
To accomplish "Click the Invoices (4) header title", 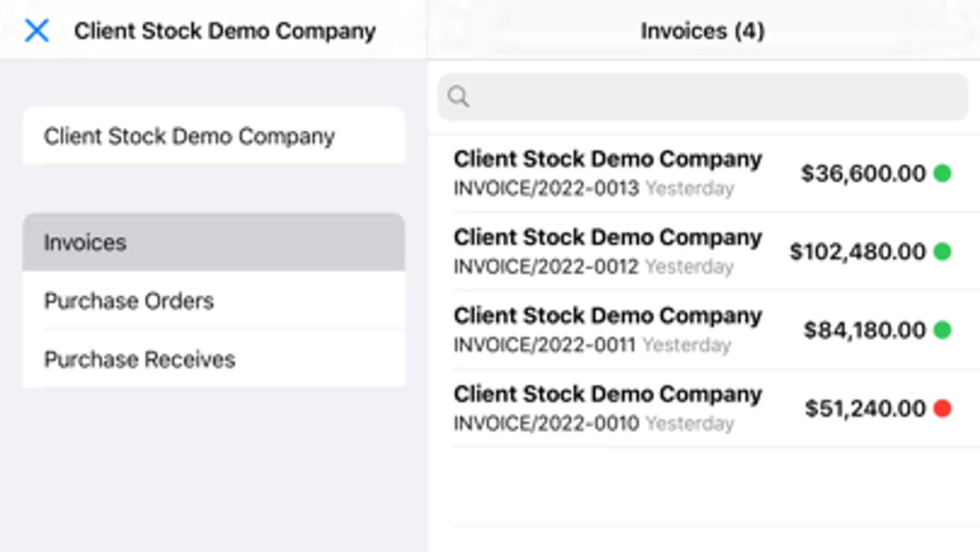I will point(702,31).
